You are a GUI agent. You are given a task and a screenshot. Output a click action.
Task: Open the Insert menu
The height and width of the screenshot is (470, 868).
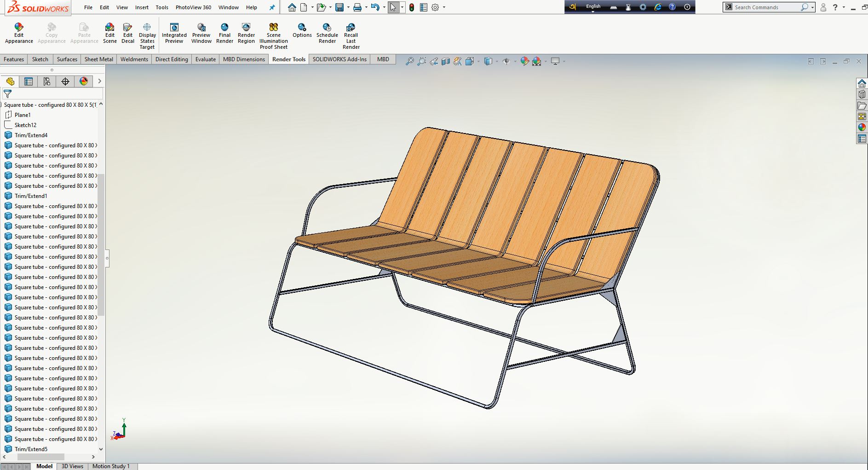tap(142, 7)
